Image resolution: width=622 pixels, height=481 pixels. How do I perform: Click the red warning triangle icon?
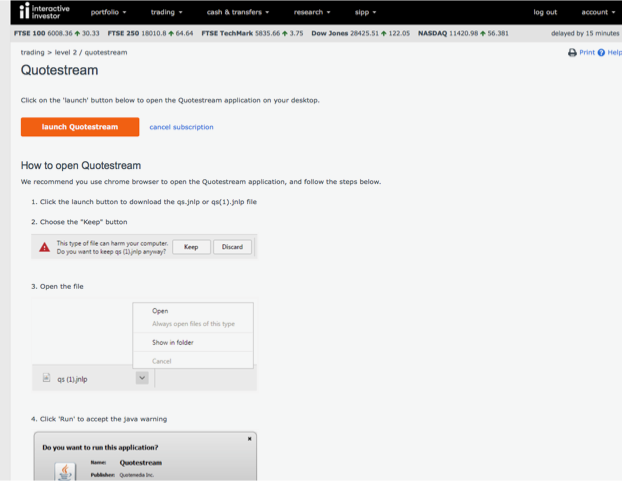tap(44, 247)
